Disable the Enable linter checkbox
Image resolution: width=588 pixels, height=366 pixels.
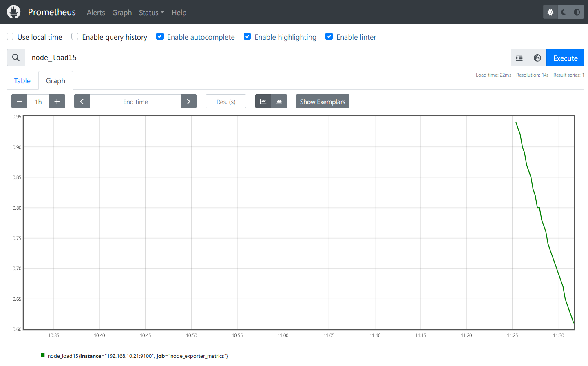(329, 37)
